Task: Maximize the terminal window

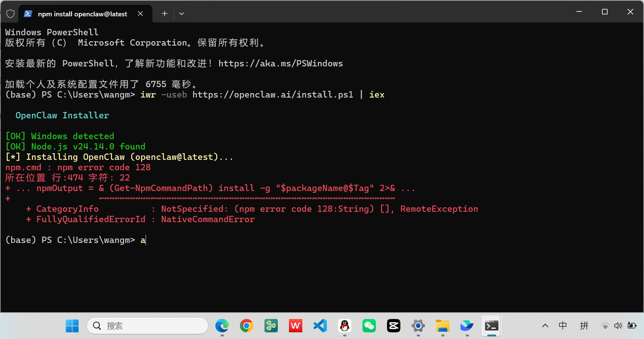Action: click(x=605, y=12)
